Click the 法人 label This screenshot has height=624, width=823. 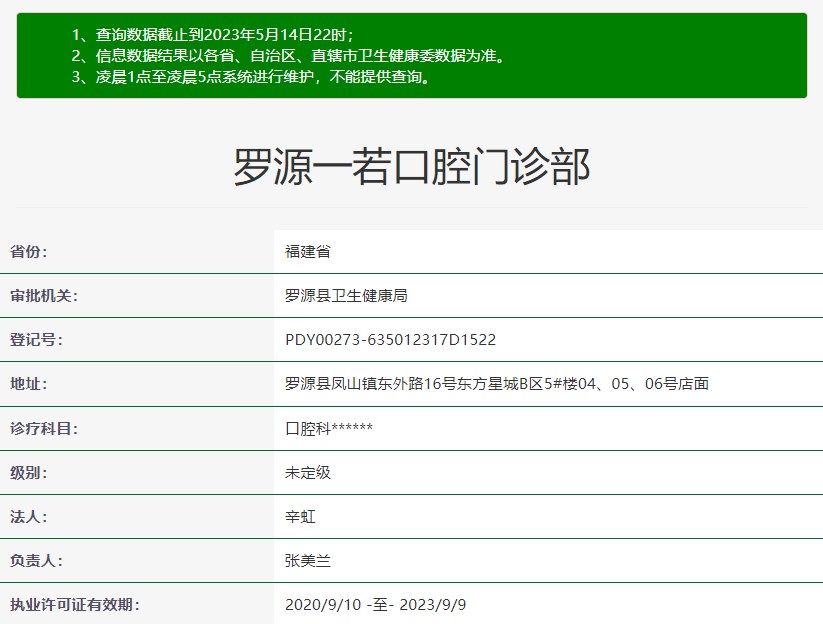pos(29,516)
